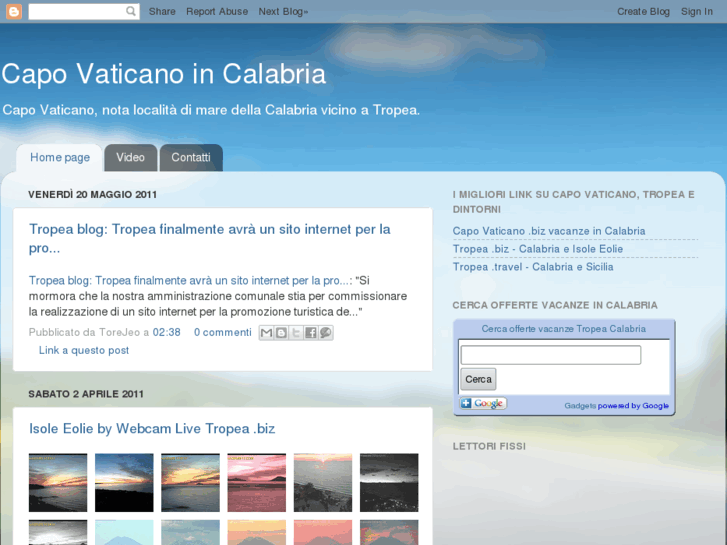
Task: Click the BlogThis! share icon
Action: [281, 333]
